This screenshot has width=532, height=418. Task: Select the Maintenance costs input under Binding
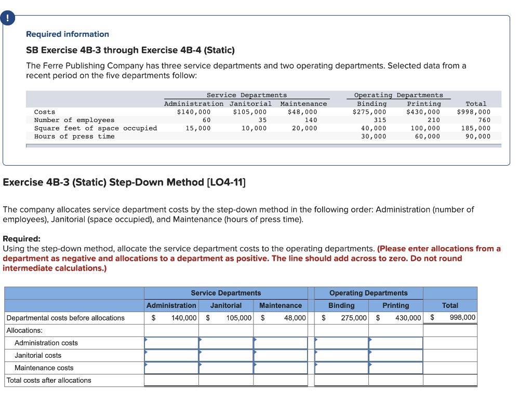point(340,368)
